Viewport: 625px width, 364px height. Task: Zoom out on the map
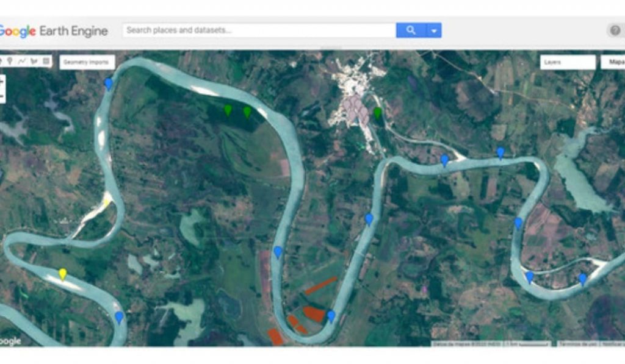click(2, 96)
